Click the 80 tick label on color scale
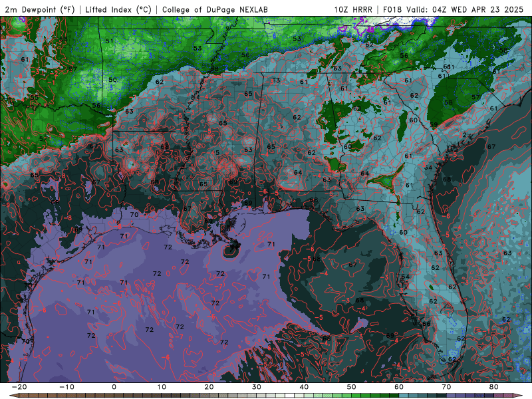 click(x=494, y=387)
